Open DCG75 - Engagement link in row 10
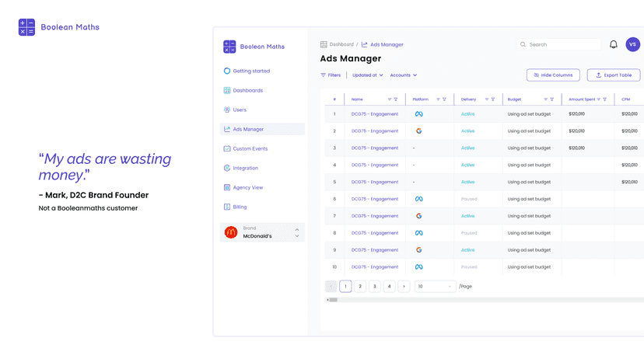The image size is (644, 362). point(375,267)
